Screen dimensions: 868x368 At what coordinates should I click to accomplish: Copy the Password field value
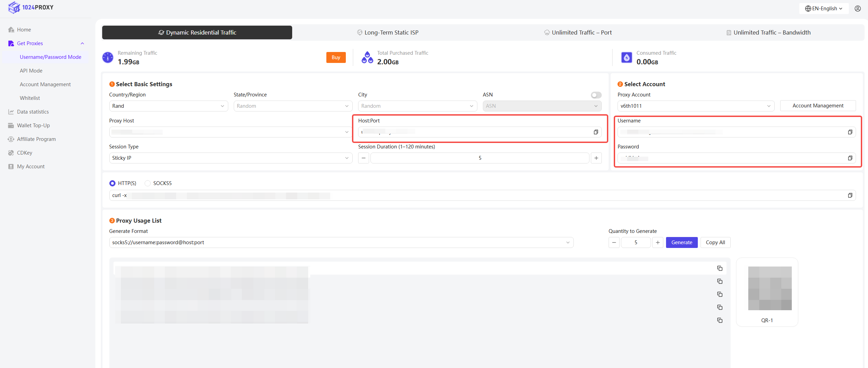[850, 158]
